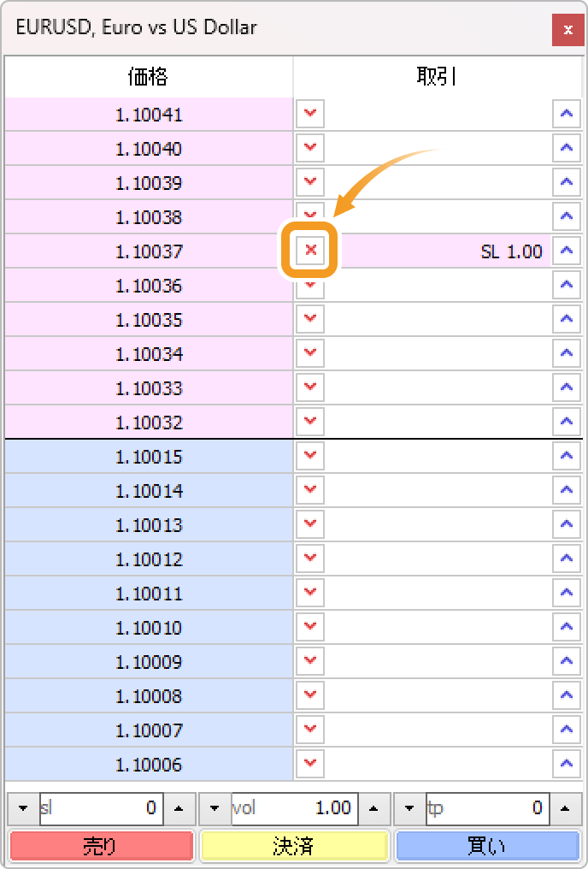This screenshot has height=869, width=588.
Task: Click red down arrow in 1.10012 row
Action: coord(310,559)
